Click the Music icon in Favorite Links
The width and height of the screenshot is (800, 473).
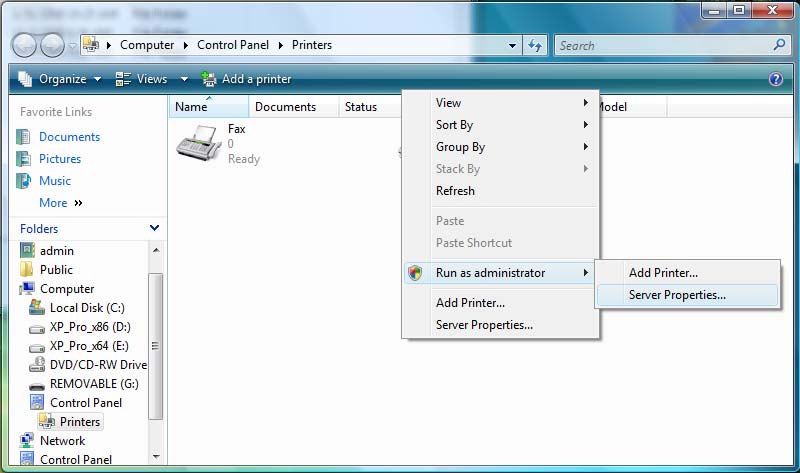coord(23,181)
